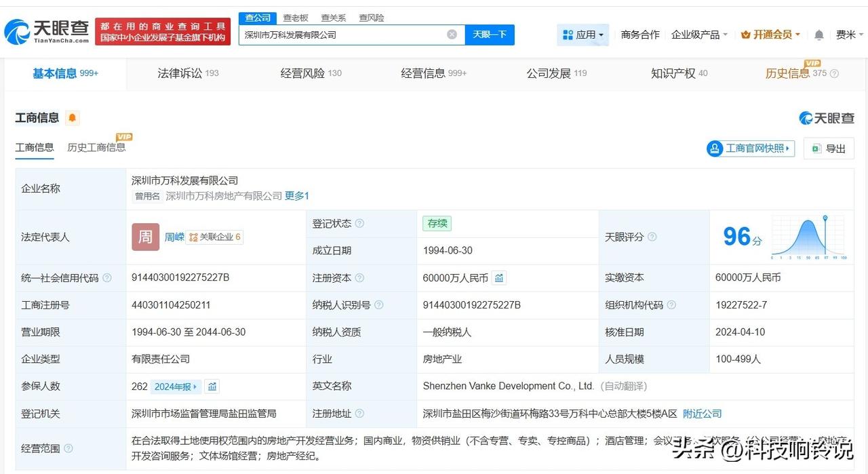The width and height of the screenshot is (868, 474).
Task: Click the 导出 export button
Action: tap(829, 149)
